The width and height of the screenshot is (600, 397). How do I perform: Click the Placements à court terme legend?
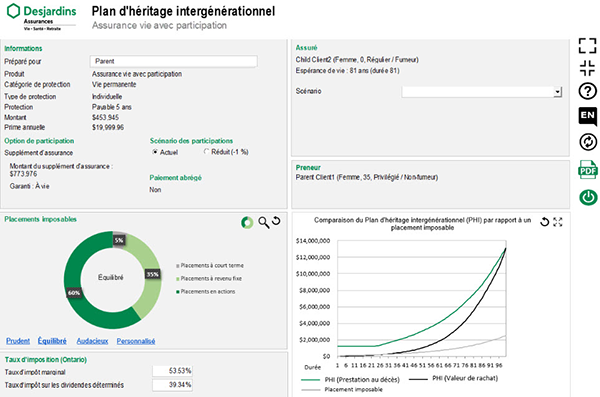point(210,266)
